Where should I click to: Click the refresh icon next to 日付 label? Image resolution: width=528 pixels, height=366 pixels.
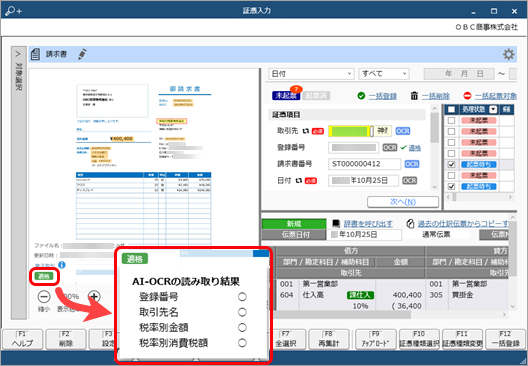(x=299, y=181)
